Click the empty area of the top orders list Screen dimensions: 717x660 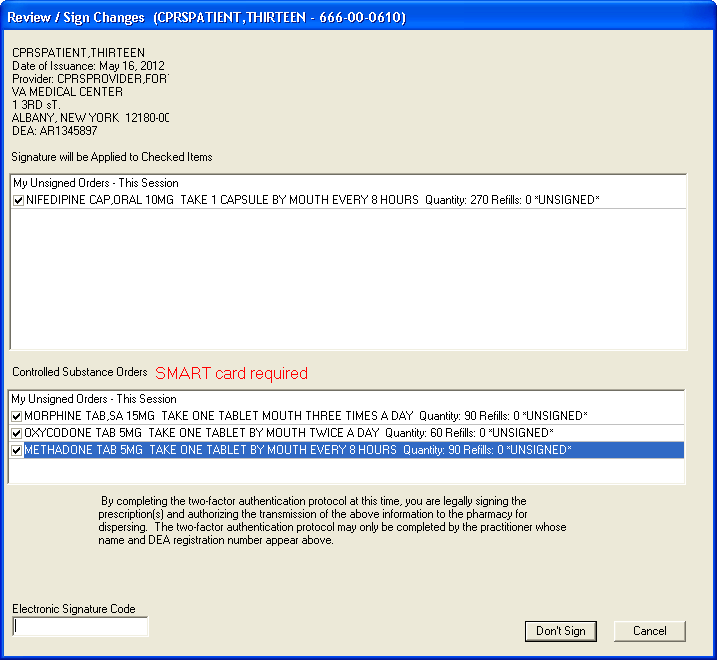pos(347,280)
